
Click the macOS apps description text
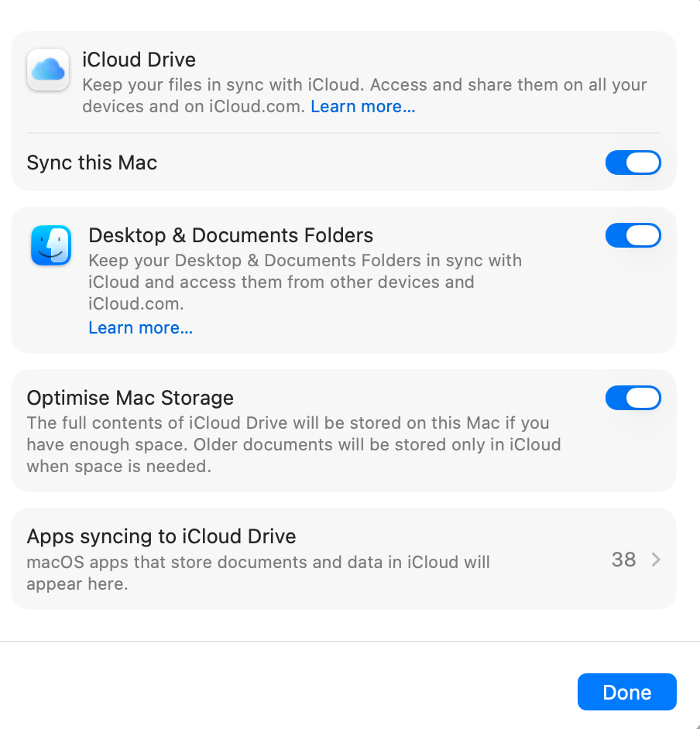coord(258,573)
